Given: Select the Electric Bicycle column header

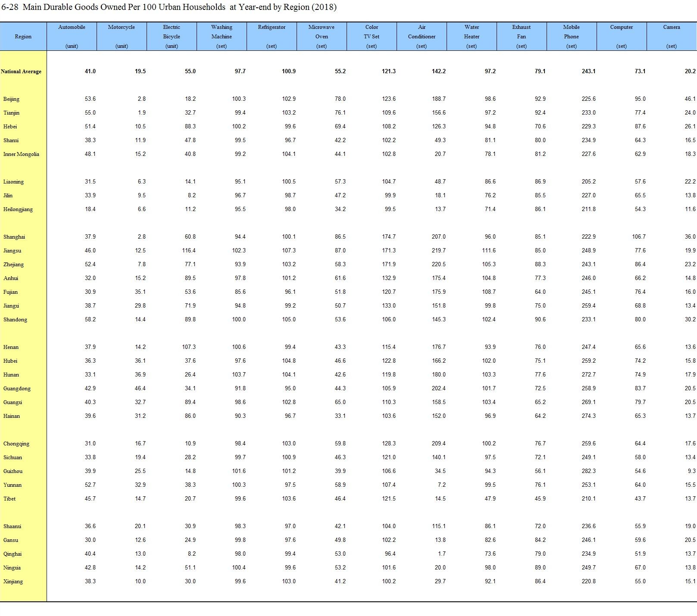Looking at the screenshot, I should tap(172, 37).
